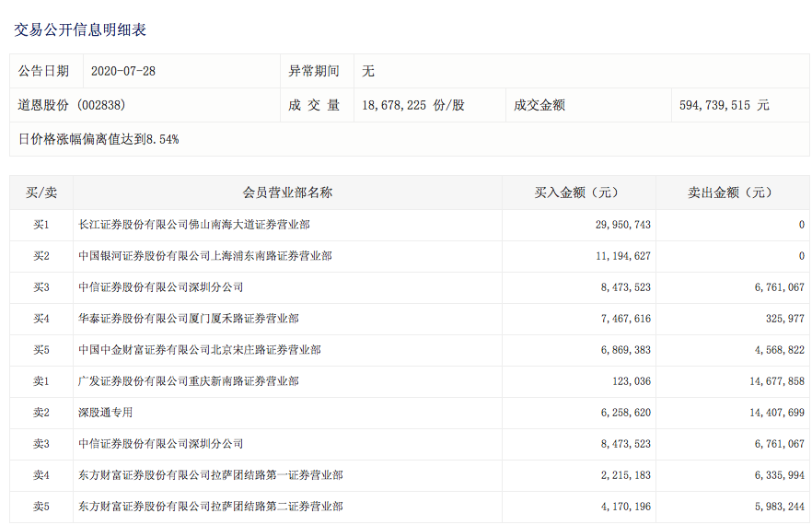812x525 pixels.
Task: Select the 无 value for 异常期间
Action: click(368, 71)
